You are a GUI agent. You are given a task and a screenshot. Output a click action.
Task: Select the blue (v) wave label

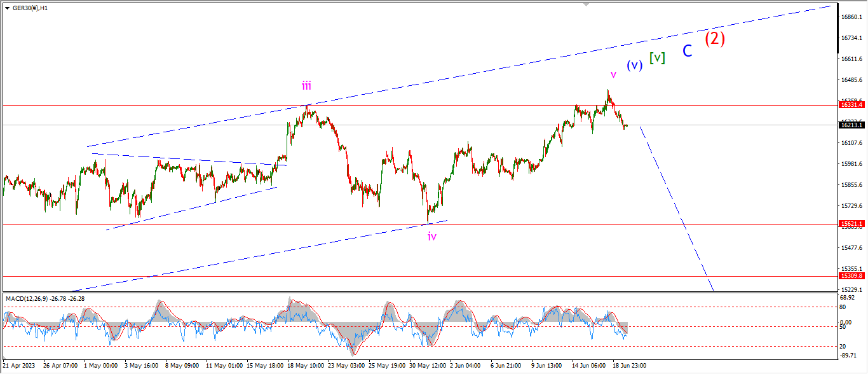[x=634, y=65]
